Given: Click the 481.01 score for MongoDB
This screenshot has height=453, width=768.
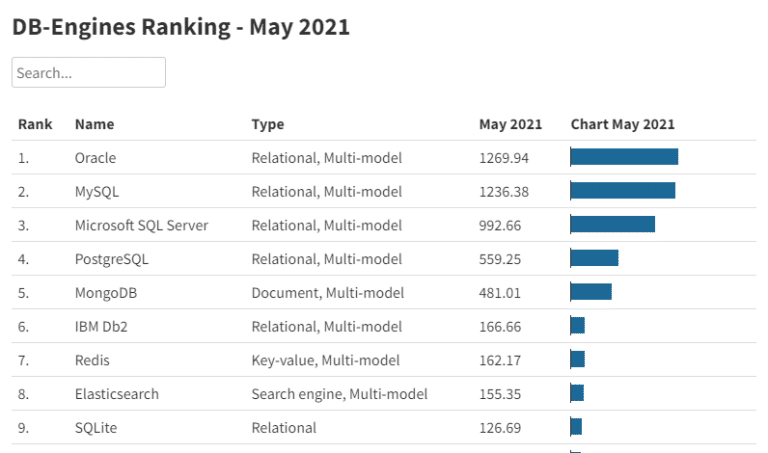Looking at the screenshot, I should [499, 293].
